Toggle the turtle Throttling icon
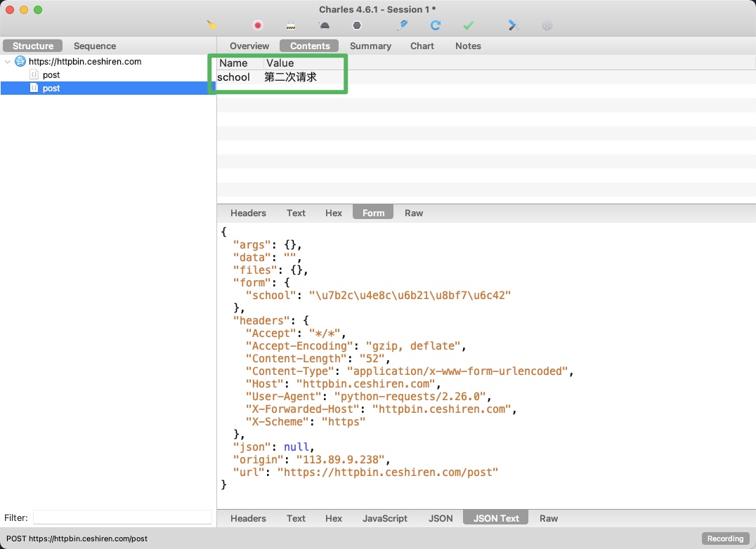 [325, 25]
